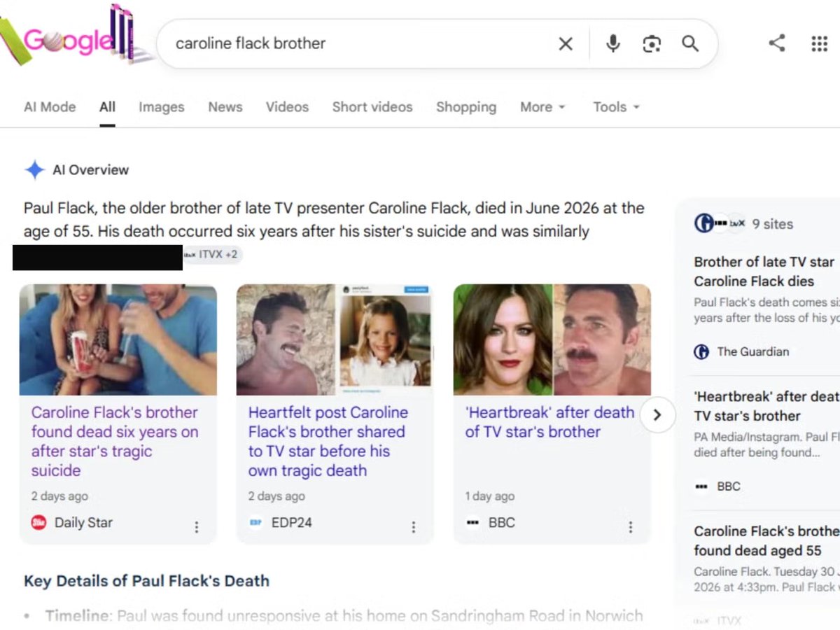Click the Daily Star source icon
840x630 pixels.
(x=38, y=522)
